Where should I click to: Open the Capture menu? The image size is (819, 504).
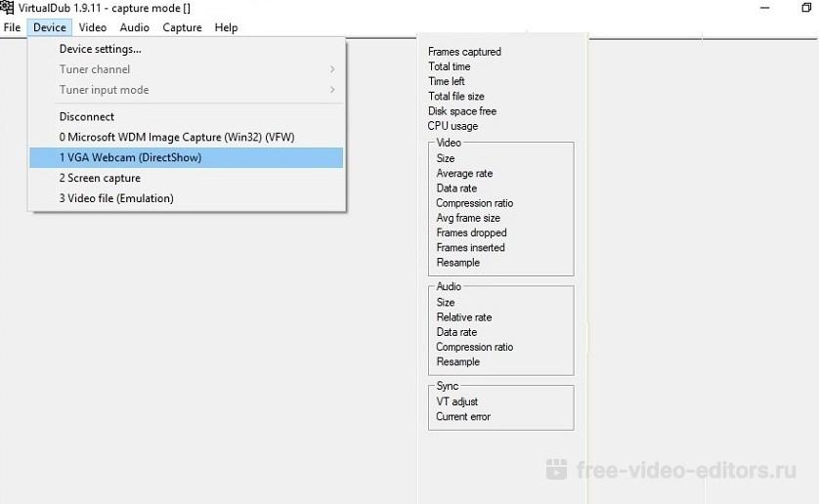182,27
